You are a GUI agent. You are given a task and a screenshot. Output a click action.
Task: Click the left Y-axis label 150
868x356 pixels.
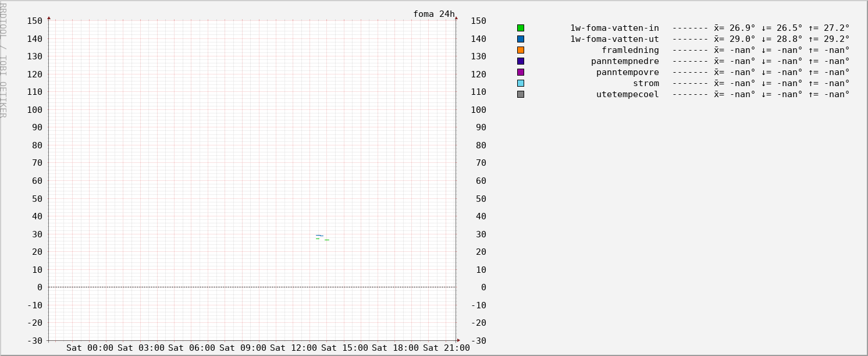[35, 21]
